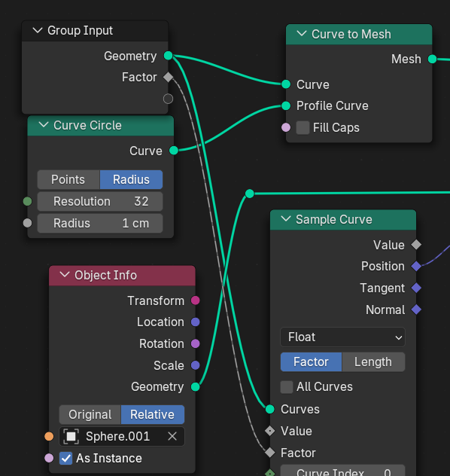The height and width of the screenshot is (476, 450).
Task: Click the empty Group Input socket
Action: coord(168,99)
